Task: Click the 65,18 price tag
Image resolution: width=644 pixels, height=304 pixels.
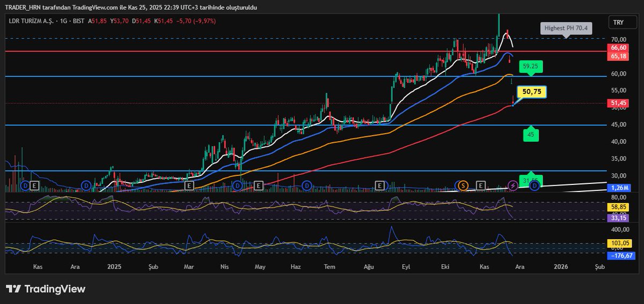Action: coord(618,56)
